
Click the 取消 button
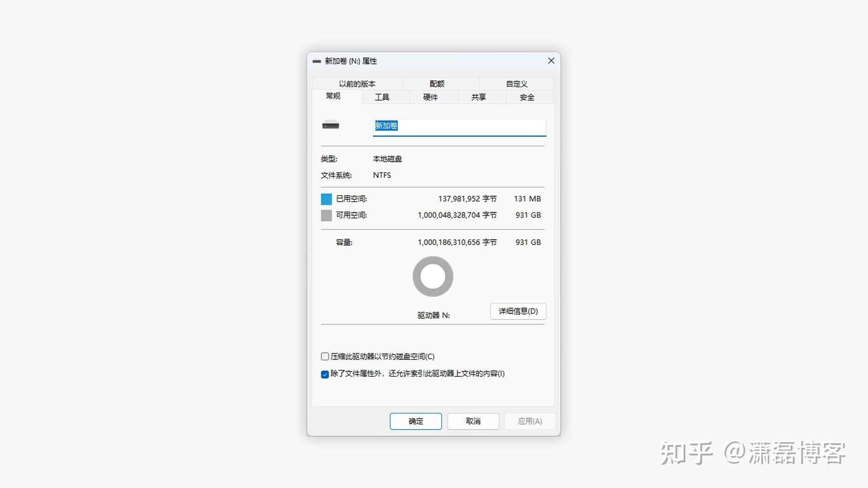coord(473,421)
